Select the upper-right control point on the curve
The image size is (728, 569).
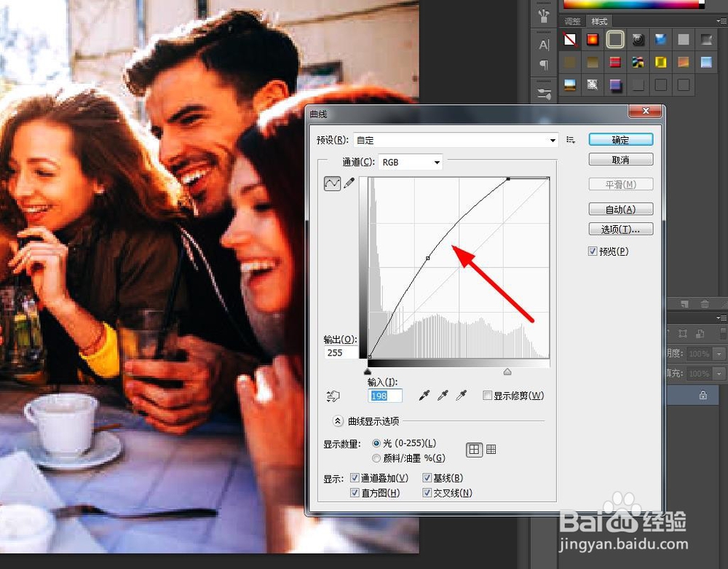[508, 178]
